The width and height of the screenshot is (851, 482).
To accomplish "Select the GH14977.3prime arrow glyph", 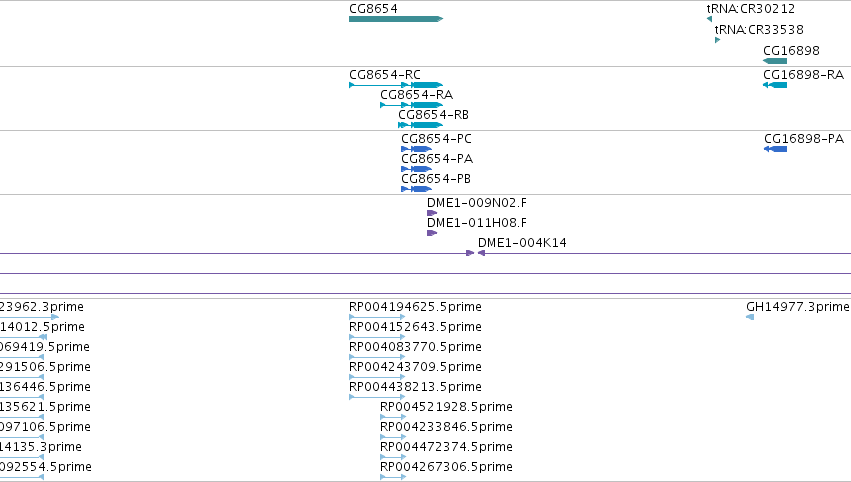I will coord(750,317).
